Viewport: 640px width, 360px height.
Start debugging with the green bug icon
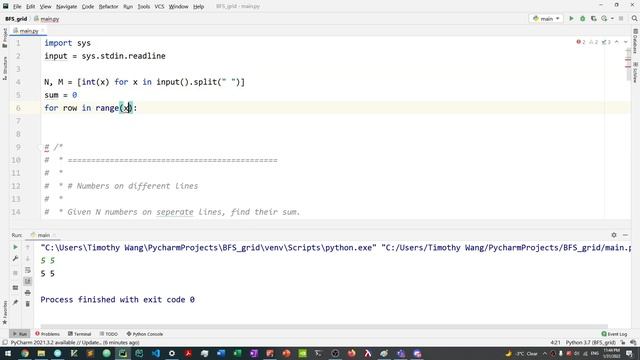coord(582,19)
